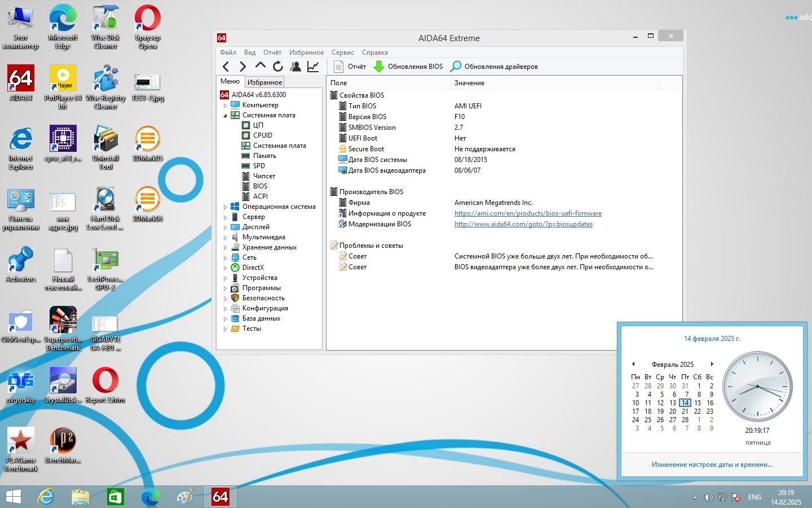Open the AIDA64 desktop shortcut icon

[x=21, y=83]
